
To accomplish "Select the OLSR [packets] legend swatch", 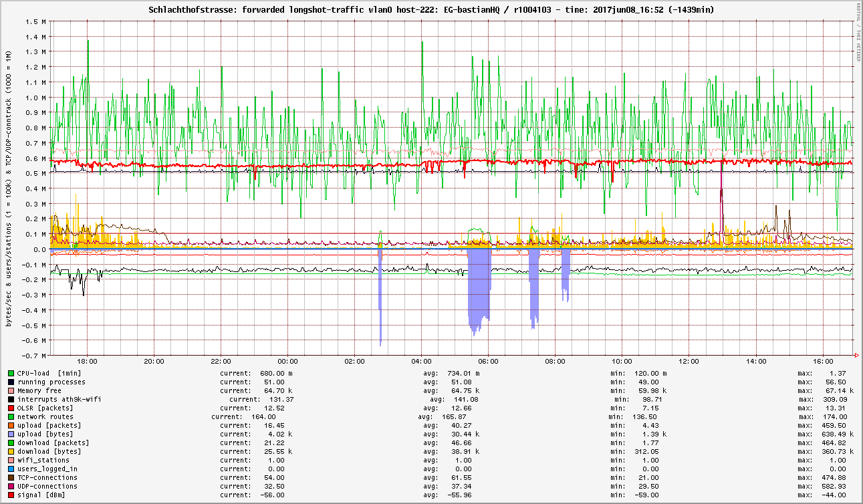I will coord(11,408).
